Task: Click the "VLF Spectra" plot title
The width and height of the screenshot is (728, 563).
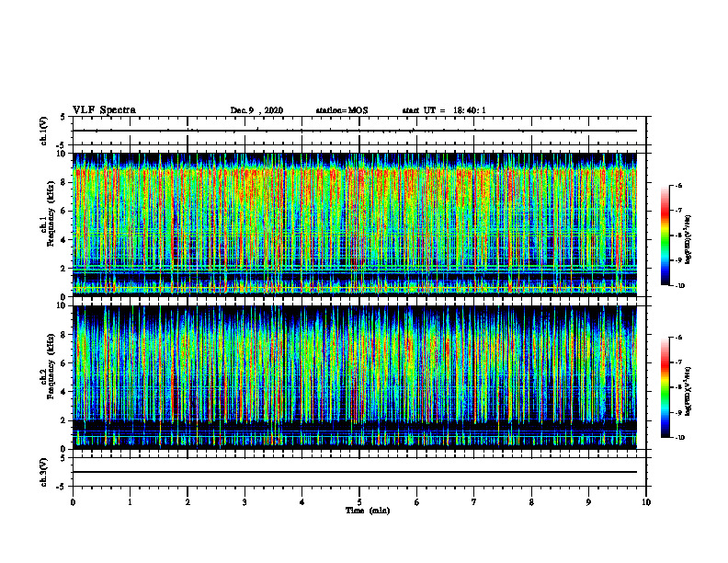Action: pos(104,110)
